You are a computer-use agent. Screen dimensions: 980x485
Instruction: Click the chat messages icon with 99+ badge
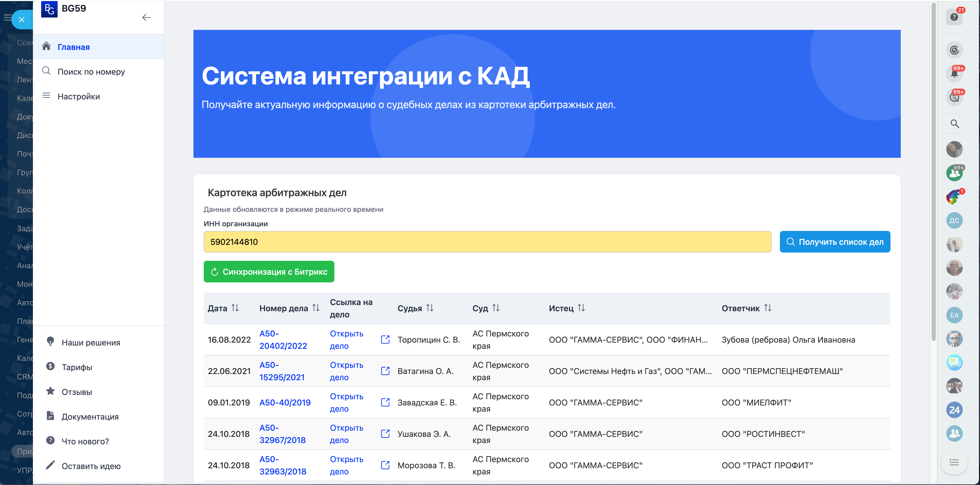[954, 98]
